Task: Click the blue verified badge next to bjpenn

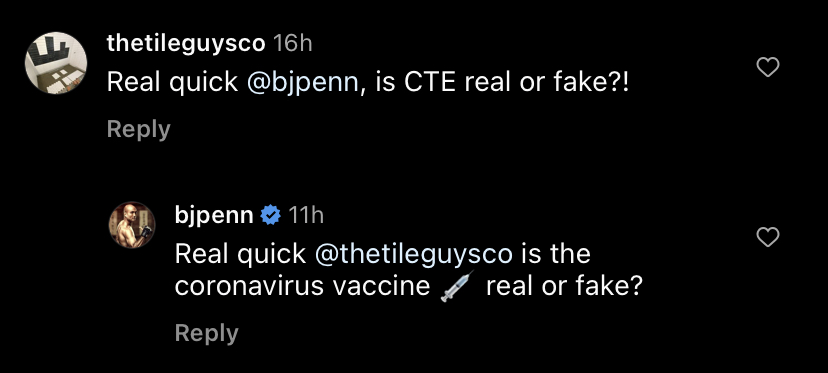Action: click(x=271, y=215)
